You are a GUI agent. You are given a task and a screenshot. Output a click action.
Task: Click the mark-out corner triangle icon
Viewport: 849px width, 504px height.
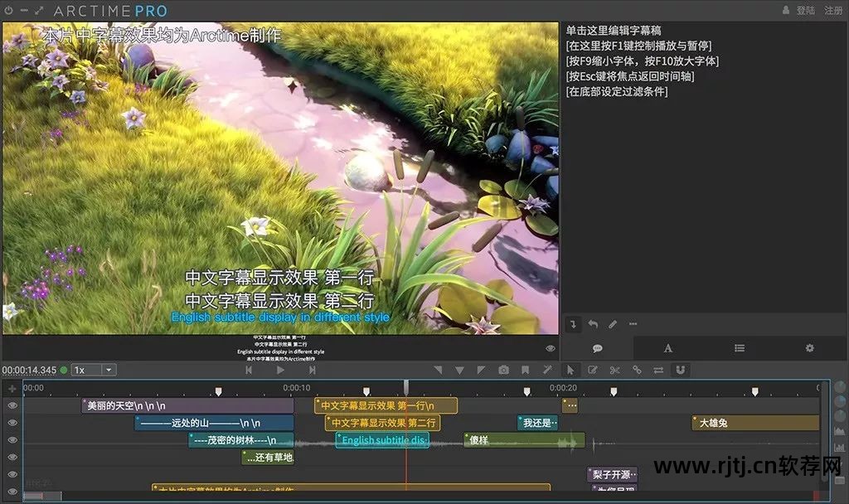[481, 371]
